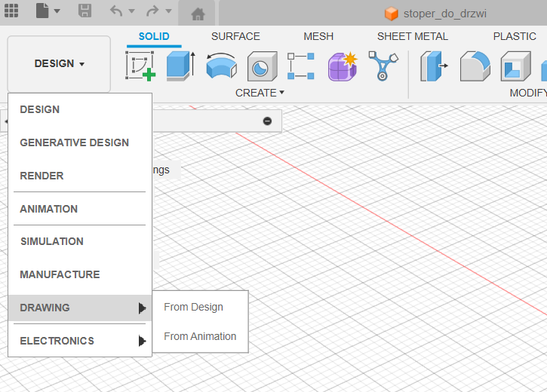
Task: Select the Rectangular Pattern tool
Action: [x=301, y=66]
